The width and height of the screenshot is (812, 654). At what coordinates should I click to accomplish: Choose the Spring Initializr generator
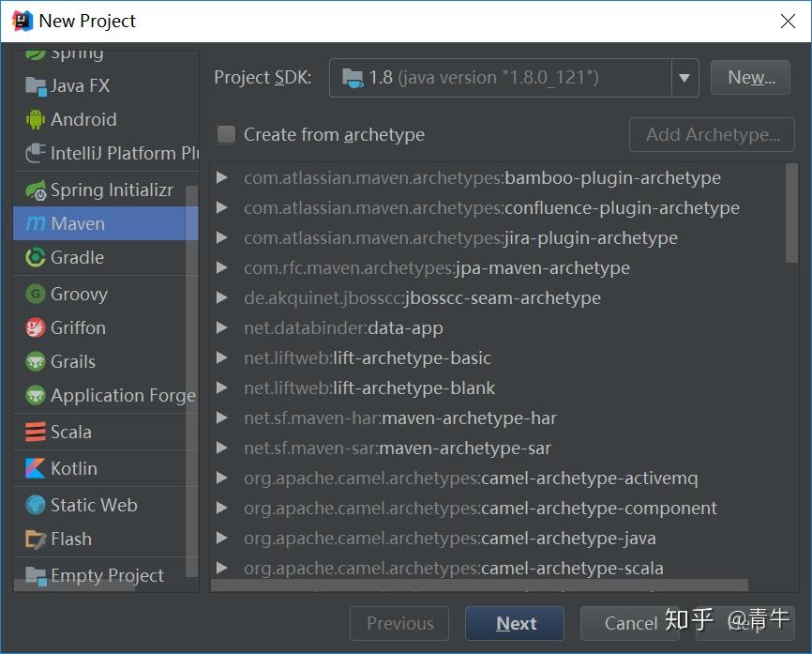tap(103, 190)
